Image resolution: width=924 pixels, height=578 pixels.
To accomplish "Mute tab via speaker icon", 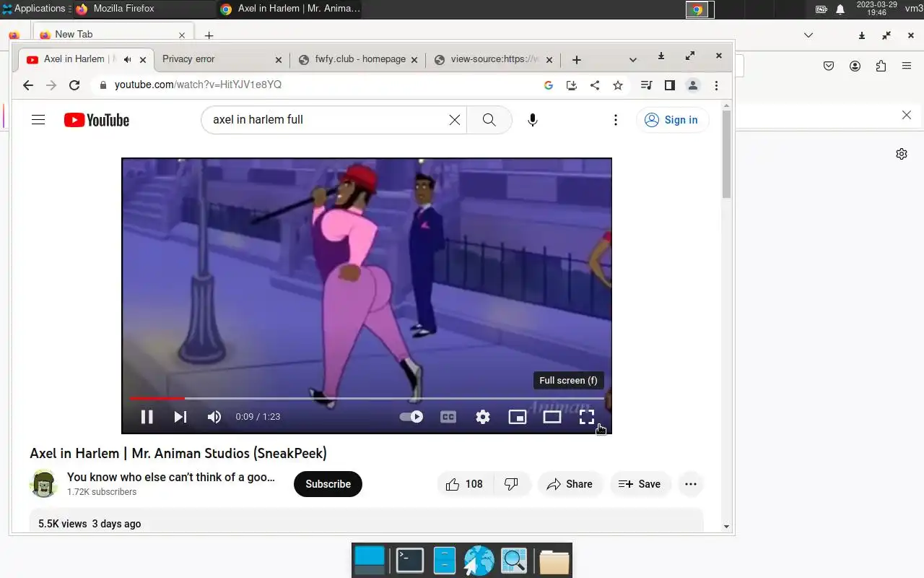I will pyautogui.click(x=128, y=59).
